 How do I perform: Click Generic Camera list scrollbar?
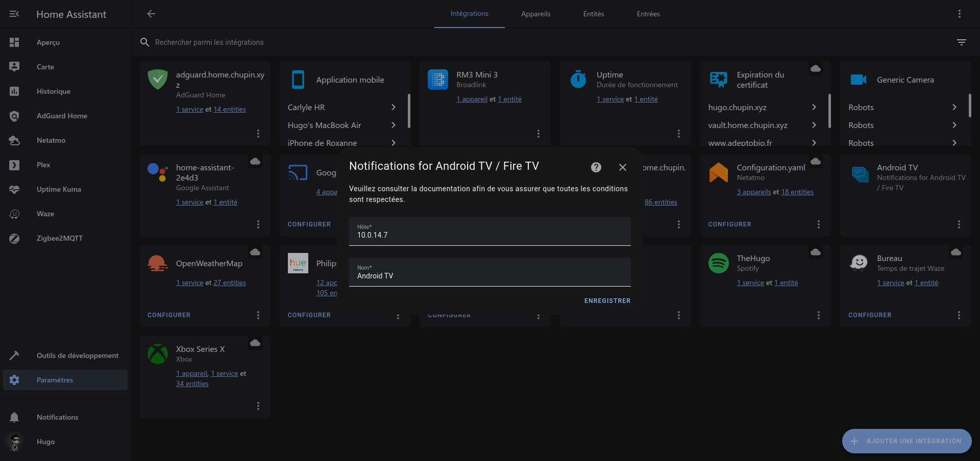tap(970, 106)
